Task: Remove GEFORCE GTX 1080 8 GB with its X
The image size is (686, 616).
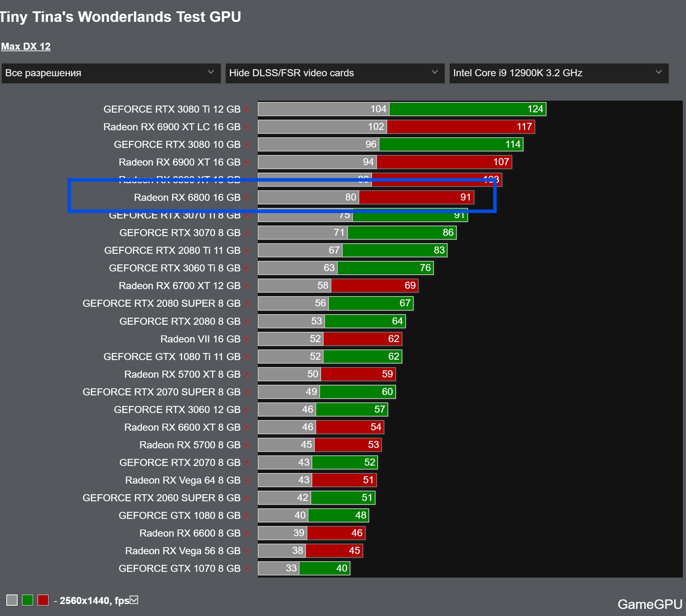Action: [247, 516]
